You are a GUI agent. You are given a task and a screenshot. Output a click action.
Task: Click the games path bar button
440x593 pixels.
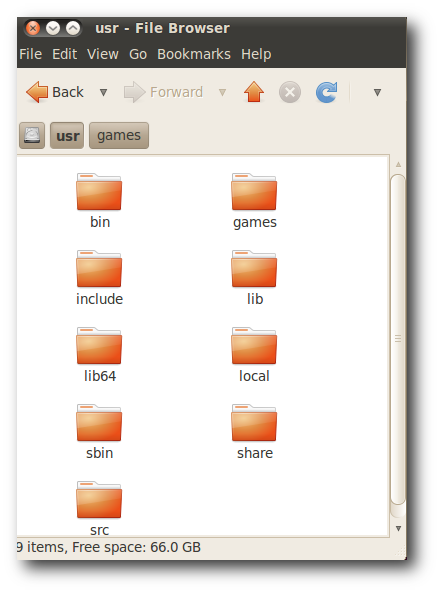[119, 135]
